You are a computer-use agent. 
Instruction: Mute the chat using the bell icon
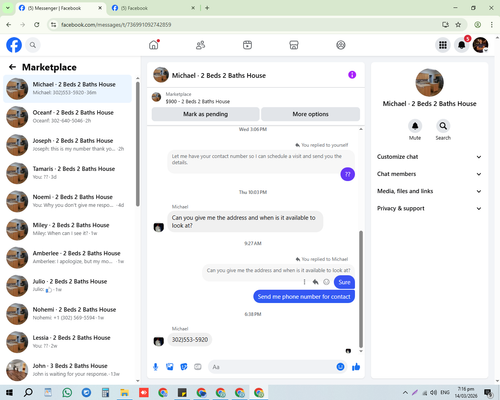pyautogui.click(x=415, y=126)
